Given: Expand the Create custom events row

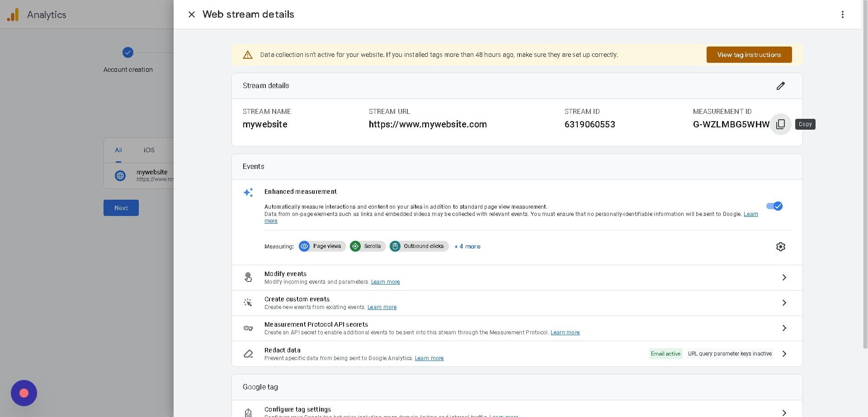Looking at the screenshot, I should pos(784,303).
